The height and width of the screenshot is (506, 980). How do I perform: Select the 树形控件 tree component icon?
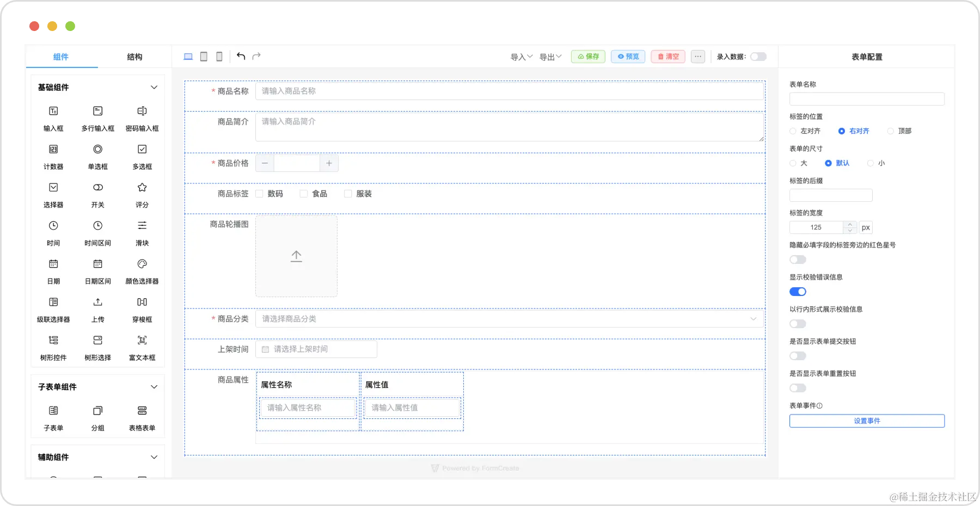pyautogui.click(x=53, y=340)
